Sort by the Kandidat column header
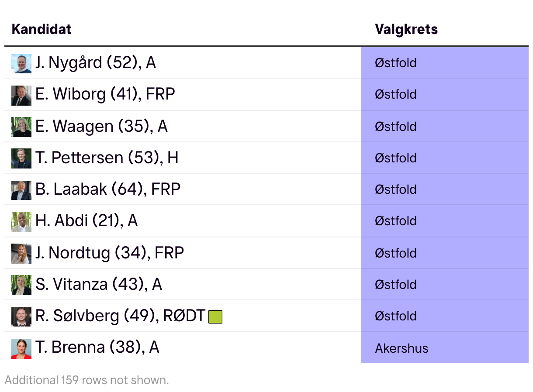 pos(42,29)
